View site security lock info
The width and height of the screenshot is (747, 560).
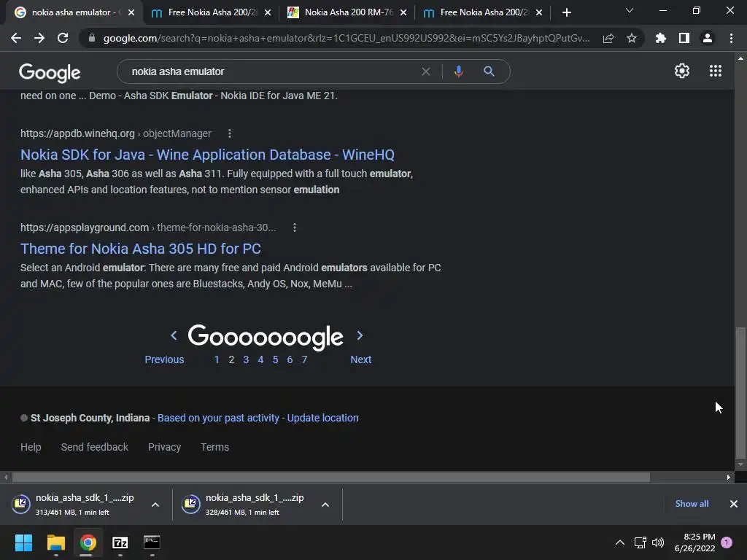point(91,38)
